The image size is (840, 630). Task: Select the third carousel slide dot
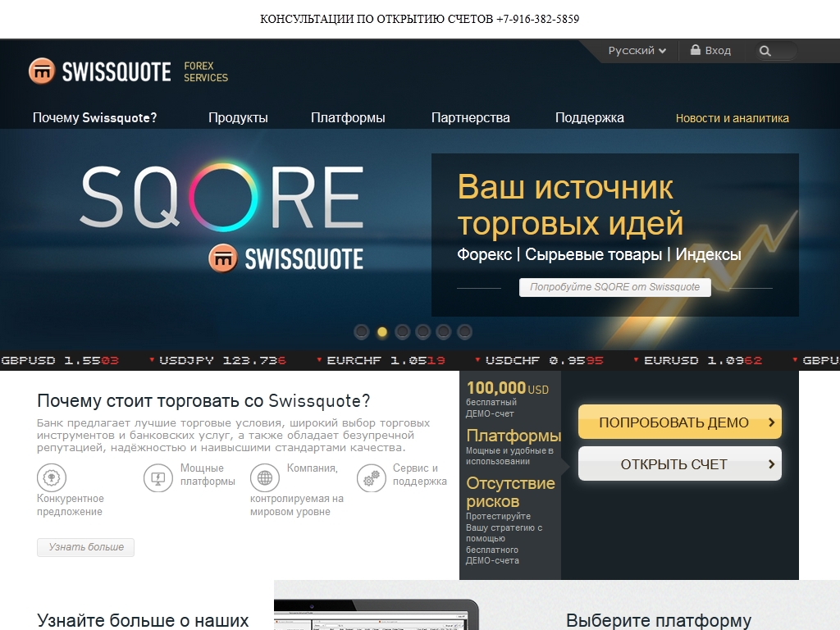[402, 331]
